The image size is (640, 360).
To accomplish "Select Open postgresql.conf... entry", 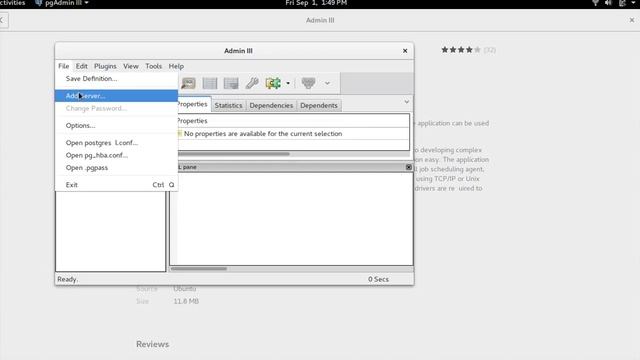I will pos(116,143).
